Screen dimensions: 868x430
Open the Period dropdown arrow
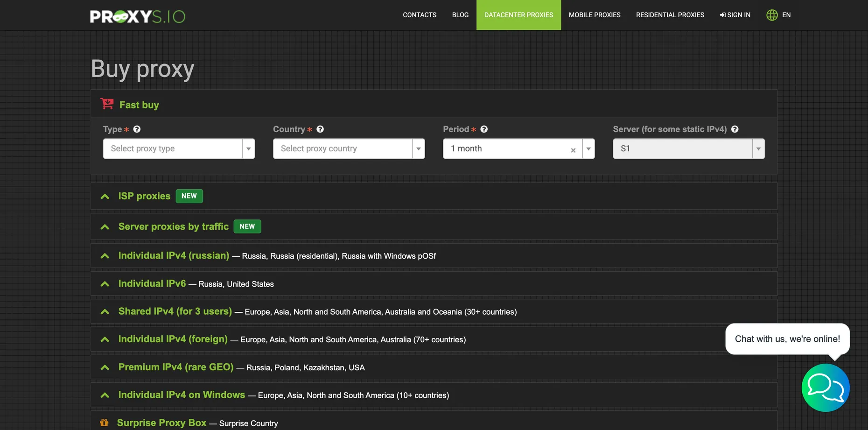pos(588,148)
